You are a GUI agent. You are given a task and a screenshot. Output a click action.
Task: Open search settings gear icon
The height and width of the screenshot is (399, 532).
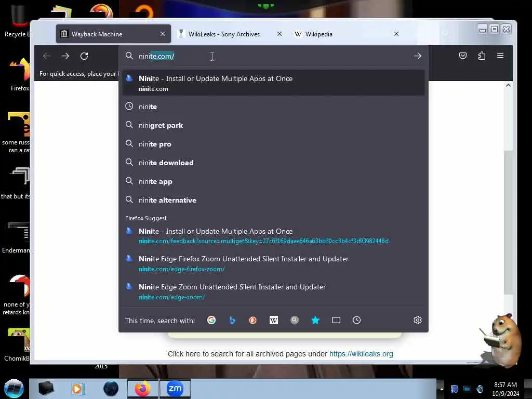pyautogui.click(x=418, y=320)
